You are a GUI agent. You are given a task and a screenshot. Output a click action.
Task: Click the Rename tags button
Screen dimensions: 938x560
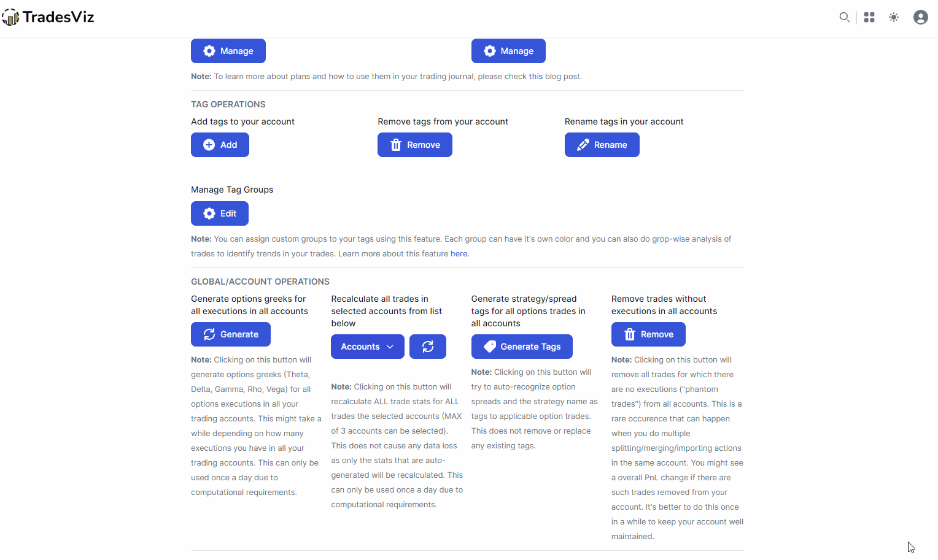602,145
